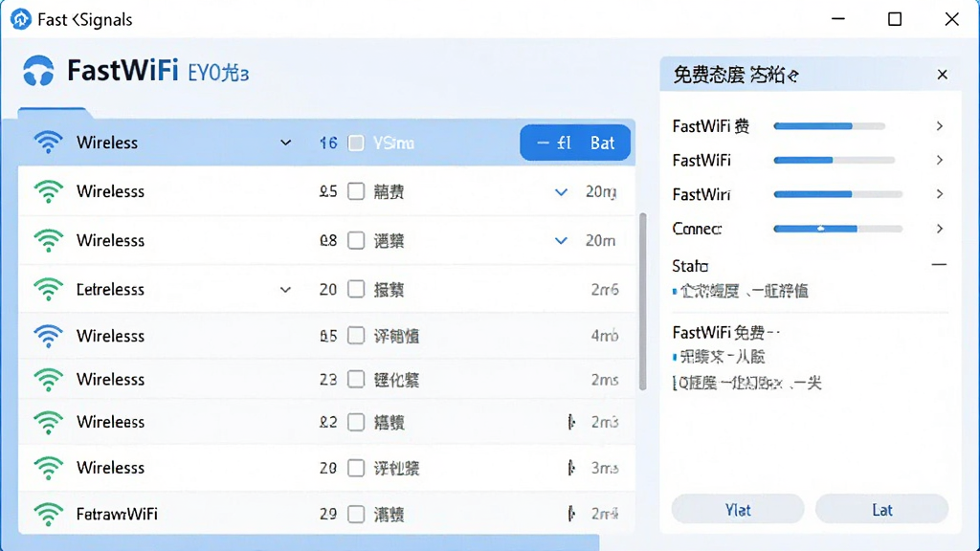Image resolution: width=980 pixels, height=551 pixels.
Task: Tick the checkbox in the Wireleess 2m3 row
Action: pos(356,422)
